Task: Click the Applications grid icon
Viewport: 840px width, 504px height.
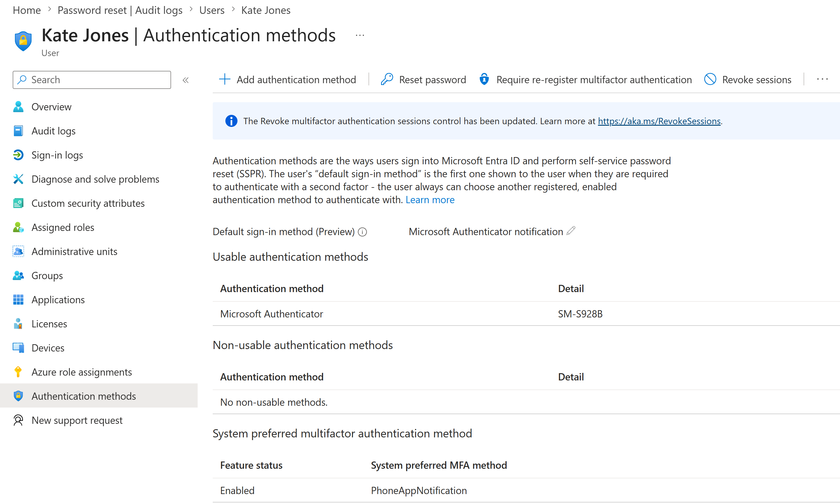Action: pos(18,300)
